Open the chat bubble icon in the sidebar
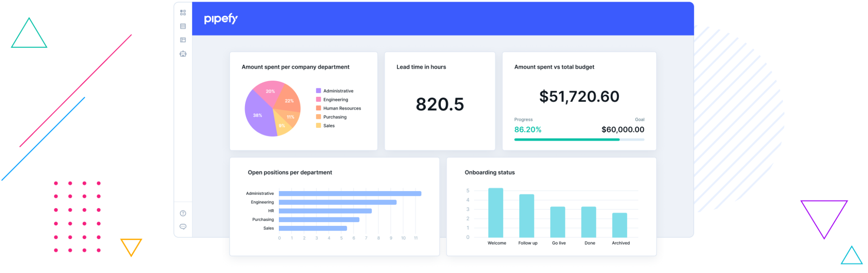Image resolution: width=868 pixels, height=273 pixels. (183, 227)
